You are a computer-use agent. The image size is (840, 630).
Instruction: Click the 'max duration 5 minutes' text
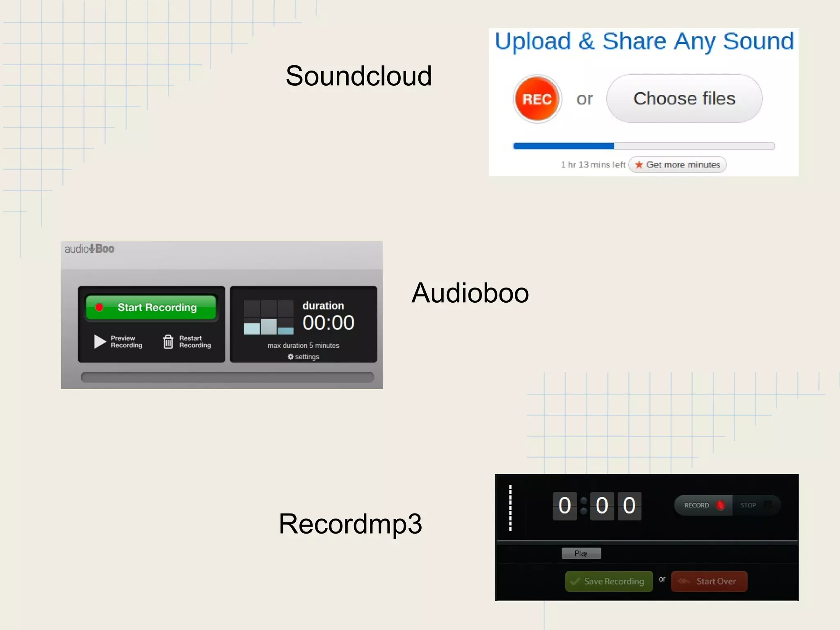(304, 345)
